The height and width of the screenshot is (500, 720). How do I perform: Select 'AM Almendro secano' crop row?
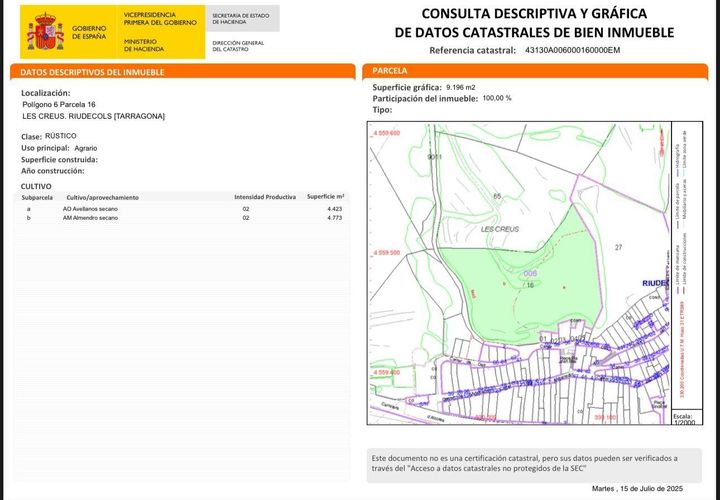coord(182,218)
